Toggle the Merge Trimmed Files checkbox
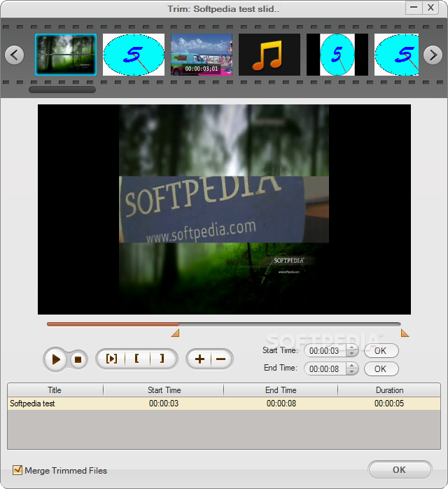 click(x=17, y=470)
